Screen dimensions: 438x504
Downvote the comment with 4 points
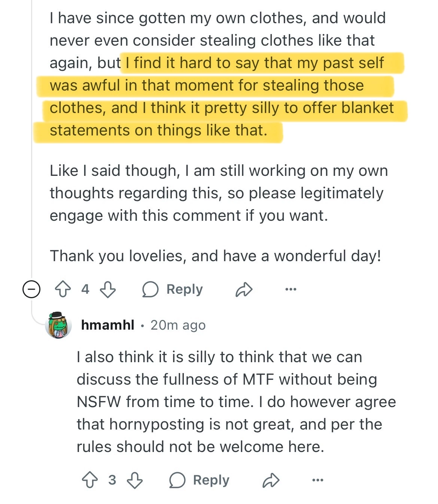108,289
